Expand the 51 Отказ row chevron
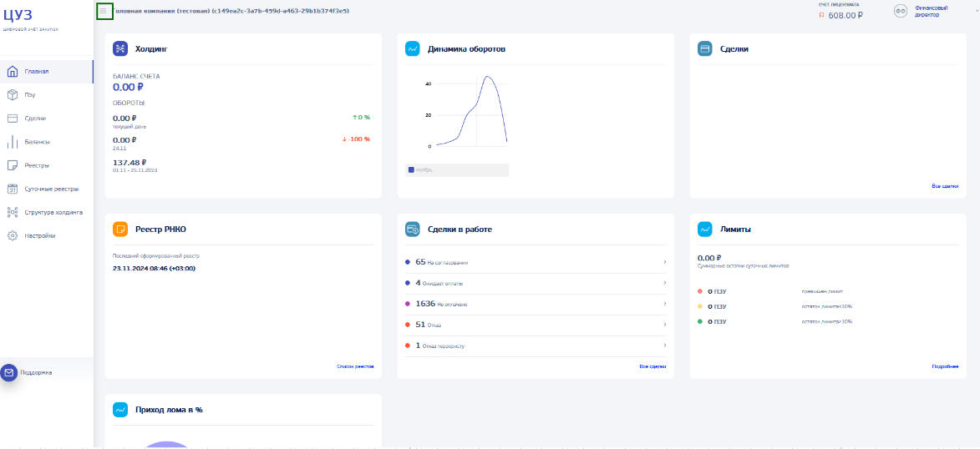 (665, 324)
